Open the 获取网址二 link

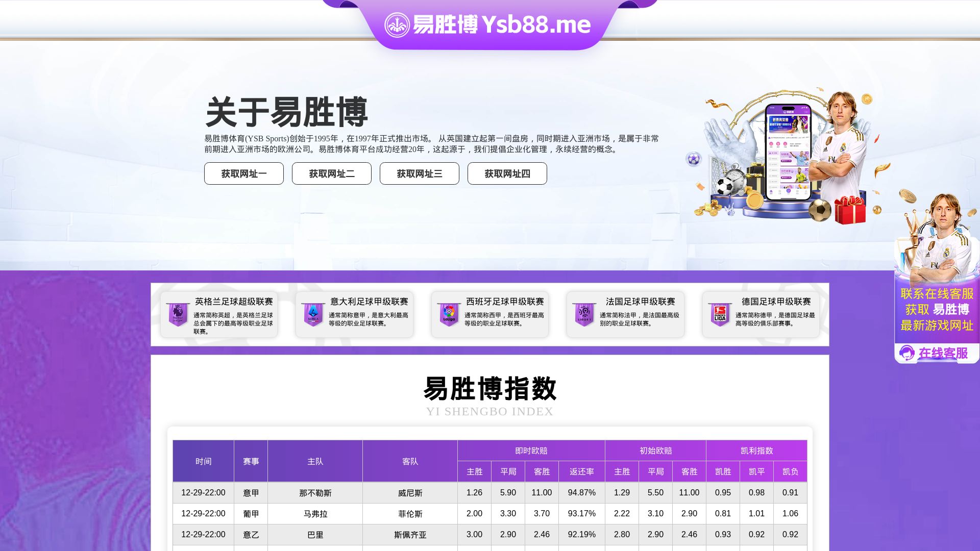(331, 173)
